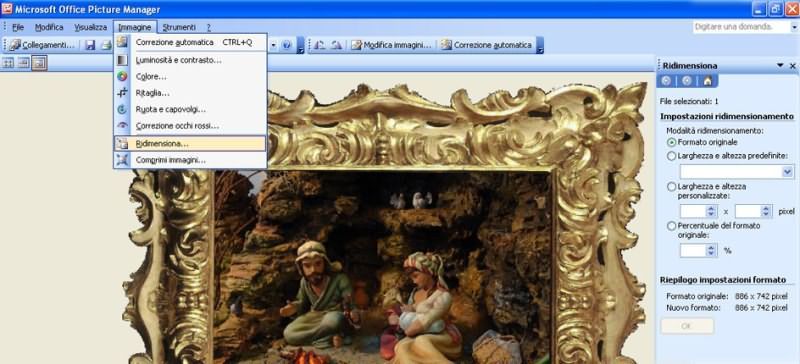Go to task pane Home icon
Screen dimensions: 800x364
707,81
